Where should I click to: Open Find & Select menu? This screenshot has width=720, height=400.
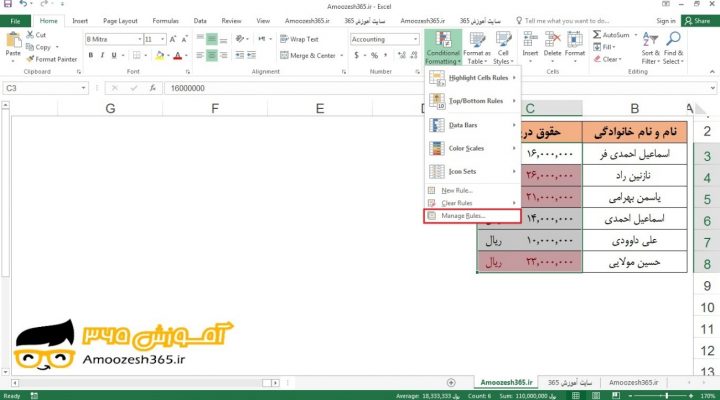pyautogui.click(x=673, y=48)
